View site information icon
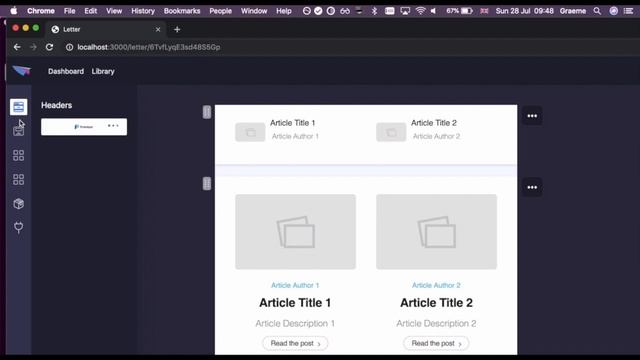The height and width of the screenshot is (360, 640). (69, 47)
